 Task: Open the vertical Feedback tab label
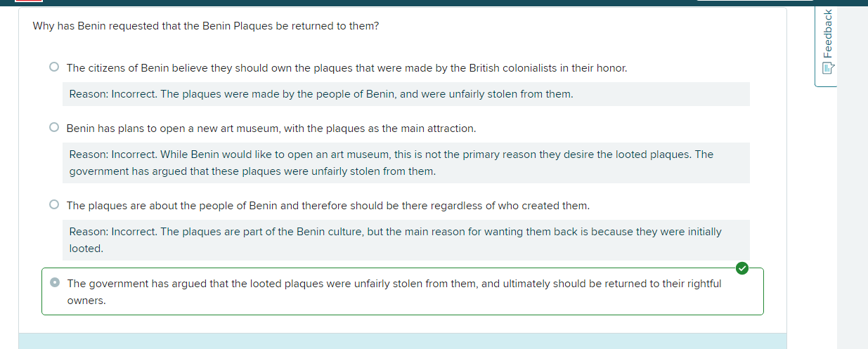(827, 34)
